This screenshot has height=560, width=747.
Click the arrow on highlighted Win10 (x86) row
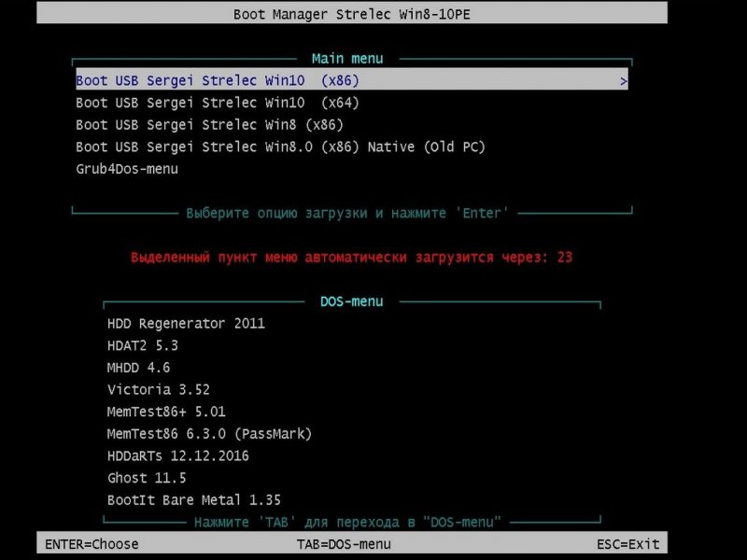tap(623, 81)
